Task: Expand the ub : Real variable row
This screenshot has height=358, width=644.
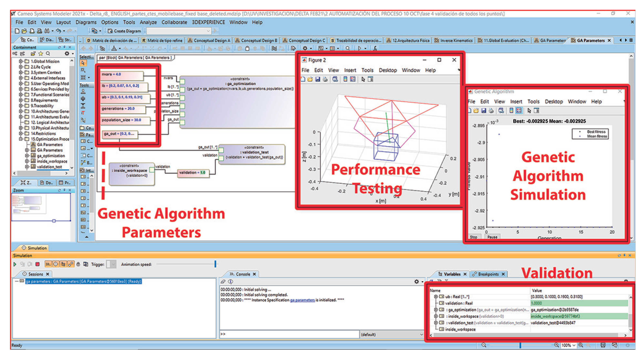Action: [x=436, y=296]
